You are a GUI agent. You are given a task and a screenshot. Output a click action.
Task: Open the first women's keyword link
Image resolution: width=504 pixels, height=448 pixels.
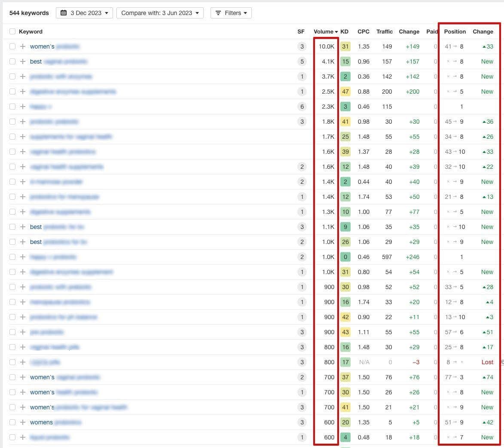pyautogui.click(x=54, y=46)
